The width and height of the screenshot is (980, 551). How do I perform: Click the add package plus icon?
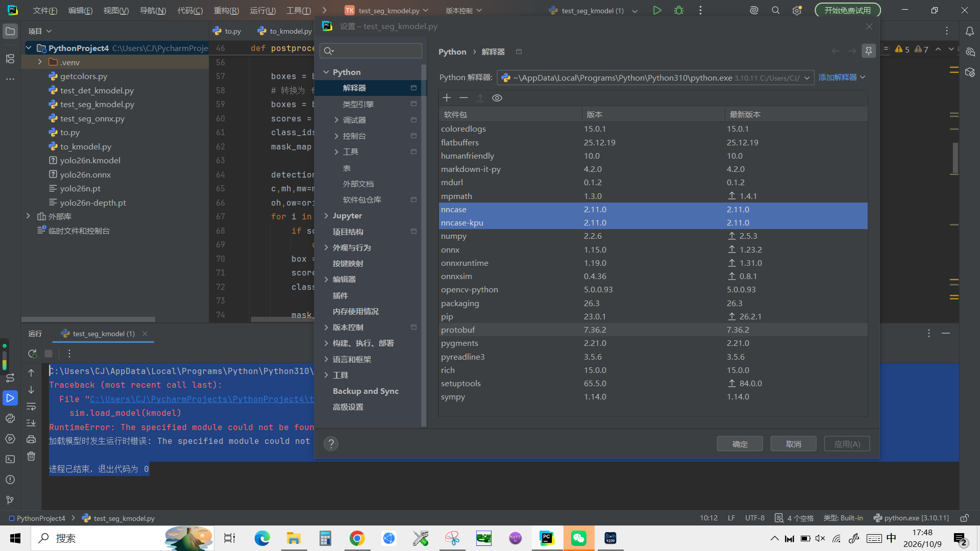tap(447, 97)
